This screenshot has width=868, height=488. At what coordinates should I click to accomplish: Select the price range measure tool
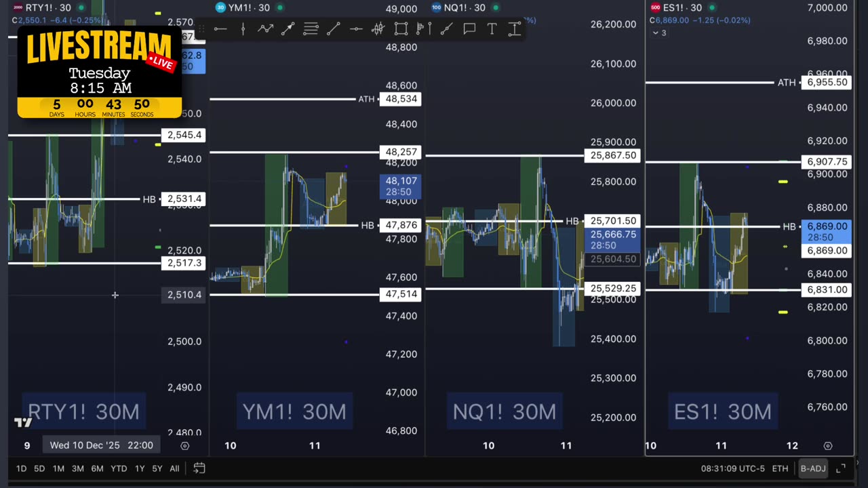click(x=514, y=28)
